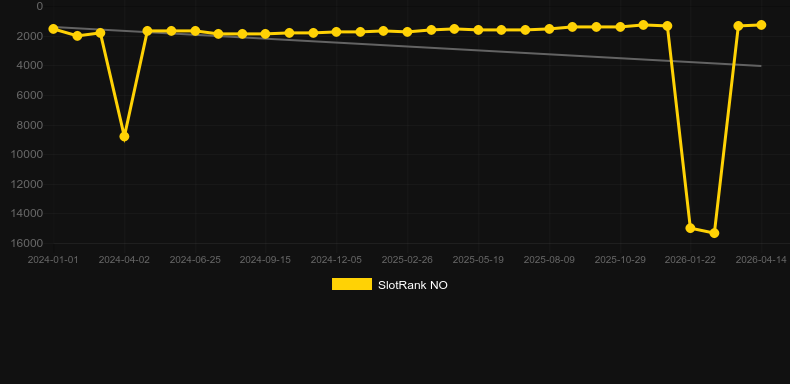Screen dimensions: 790x384
Task: Click the low data point at 2026-01-22
Action: pyautogui.click(x=690, y=228)
